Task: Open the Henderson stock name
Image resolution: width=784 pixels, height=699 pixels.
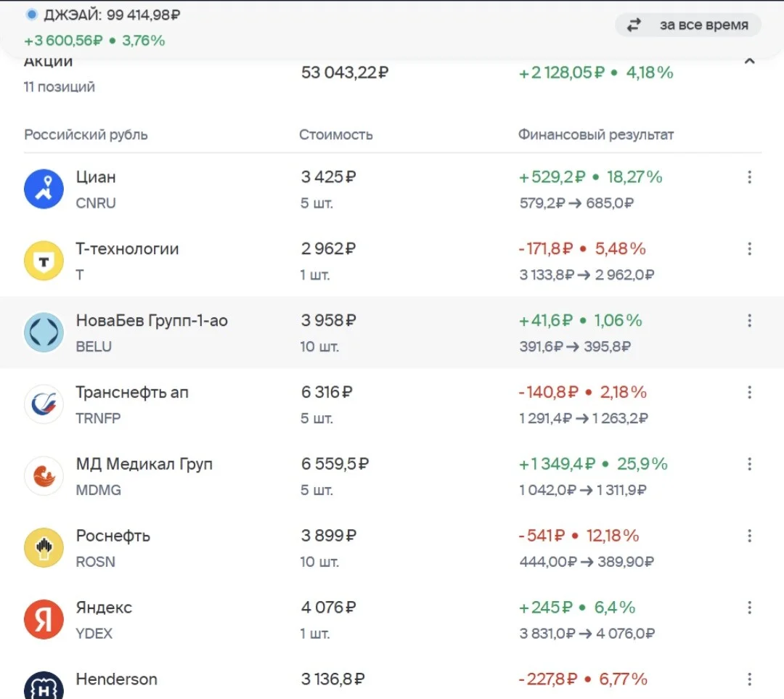Action: 116,679
